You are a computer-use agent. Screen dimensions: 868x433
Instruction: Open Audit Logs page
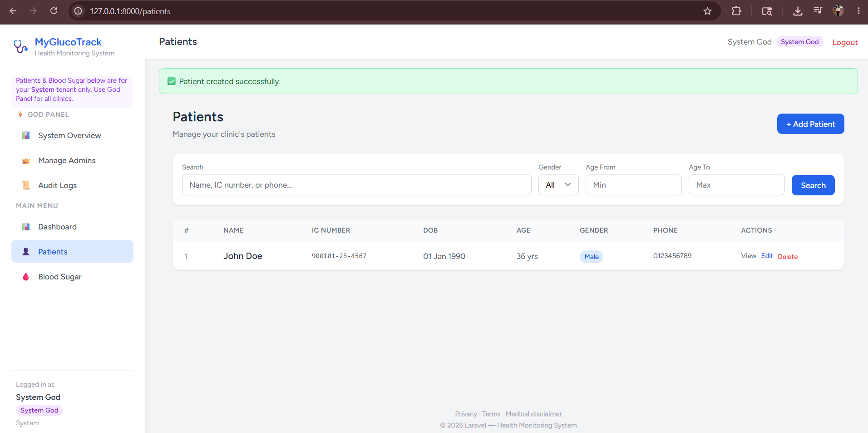pyautogui.click(x=72, y=185)
